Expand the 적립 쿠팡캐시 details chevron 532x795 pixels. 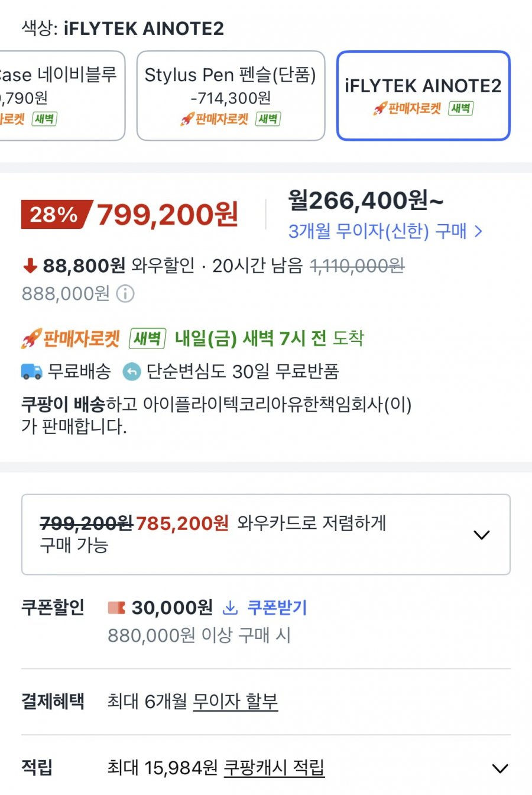499,768
